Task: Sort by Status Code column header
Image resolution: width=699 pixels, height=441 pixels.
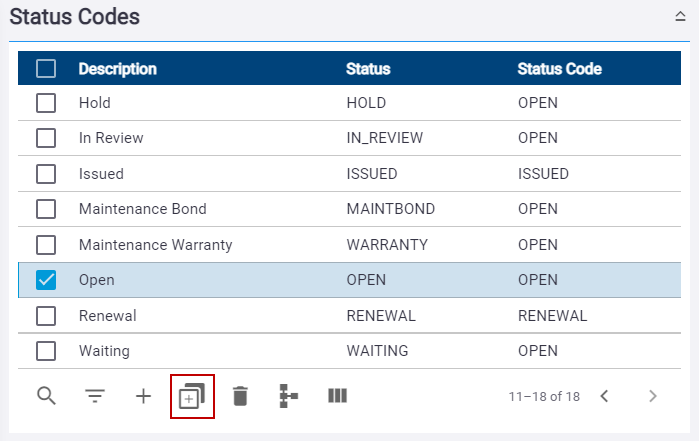Action: click(559, 69)
